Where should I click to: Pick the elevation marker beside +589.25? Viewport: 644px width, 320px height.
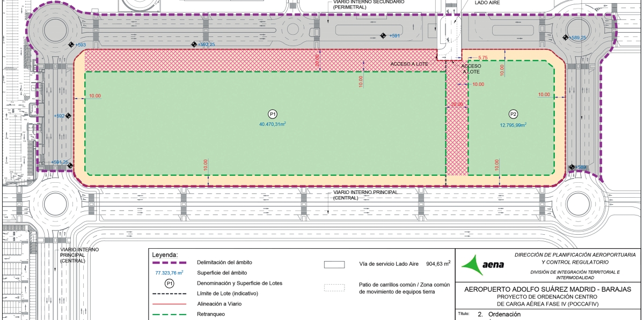tap(565, 38)
